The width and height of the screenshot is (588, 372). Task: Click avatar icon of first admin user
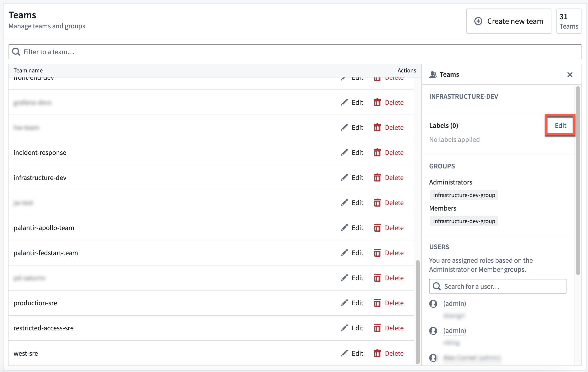433,304
